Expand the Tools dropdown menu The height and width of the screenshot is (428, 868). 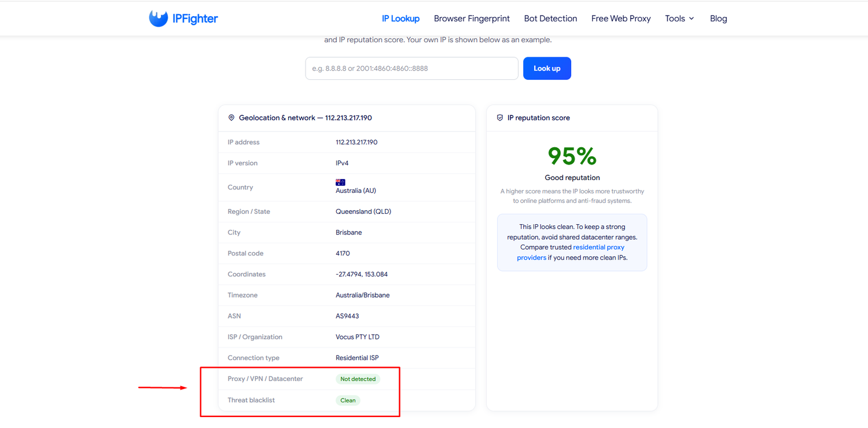point(679,19)
